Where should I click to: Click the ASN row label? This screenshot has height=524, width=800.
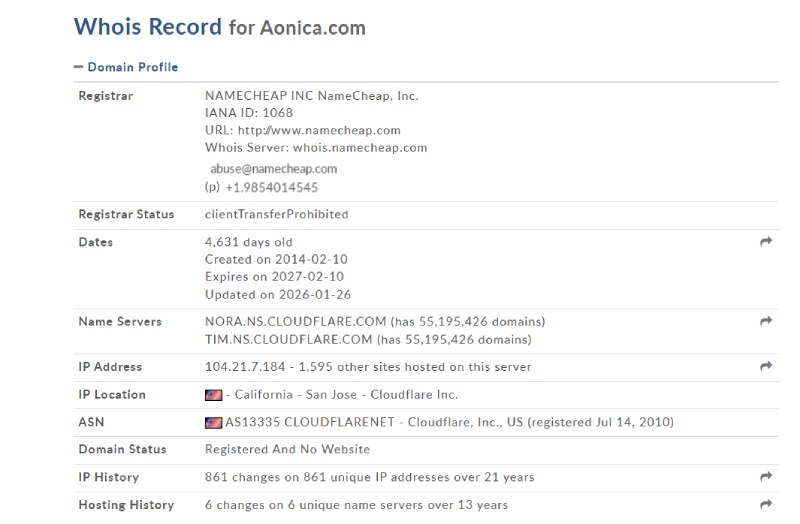91,422
